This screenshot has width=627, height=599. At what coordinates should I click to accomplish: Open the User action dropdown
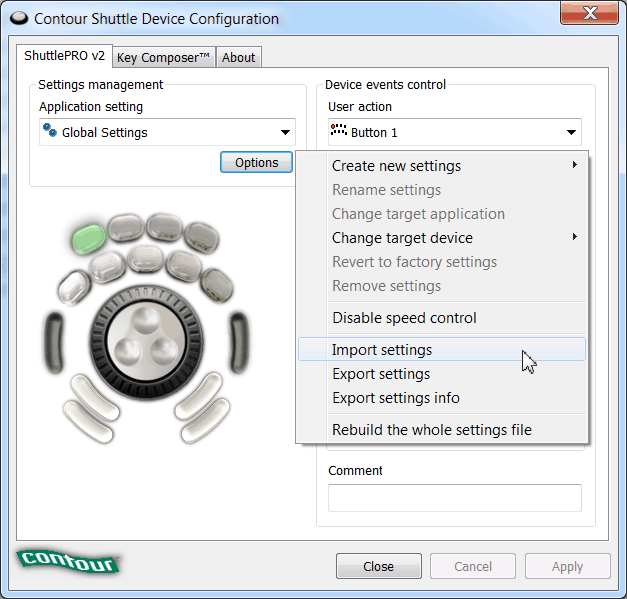pos(455,132)
